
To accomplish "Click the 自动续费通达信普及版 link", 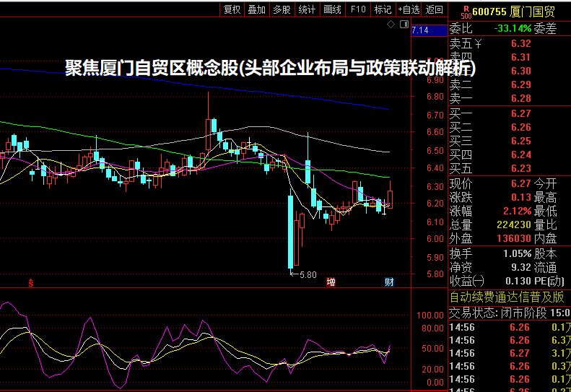I will (x=507, y=297).
